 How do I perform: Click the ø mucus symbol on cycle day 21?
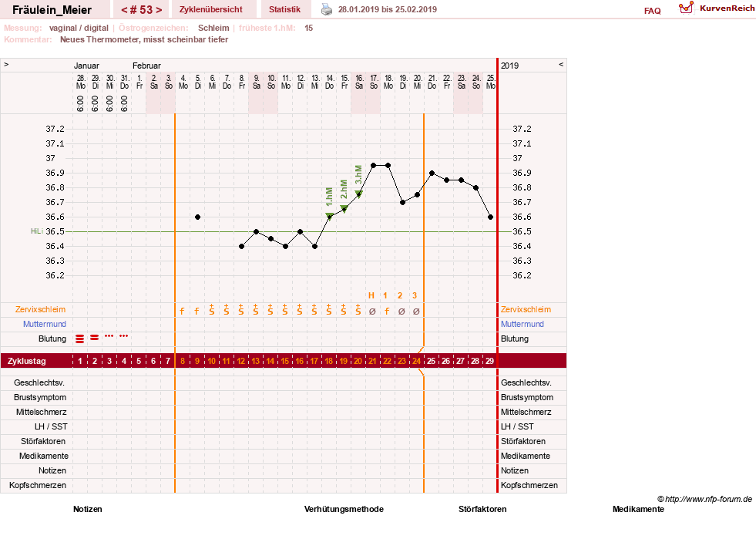click(x=372, y=312)
